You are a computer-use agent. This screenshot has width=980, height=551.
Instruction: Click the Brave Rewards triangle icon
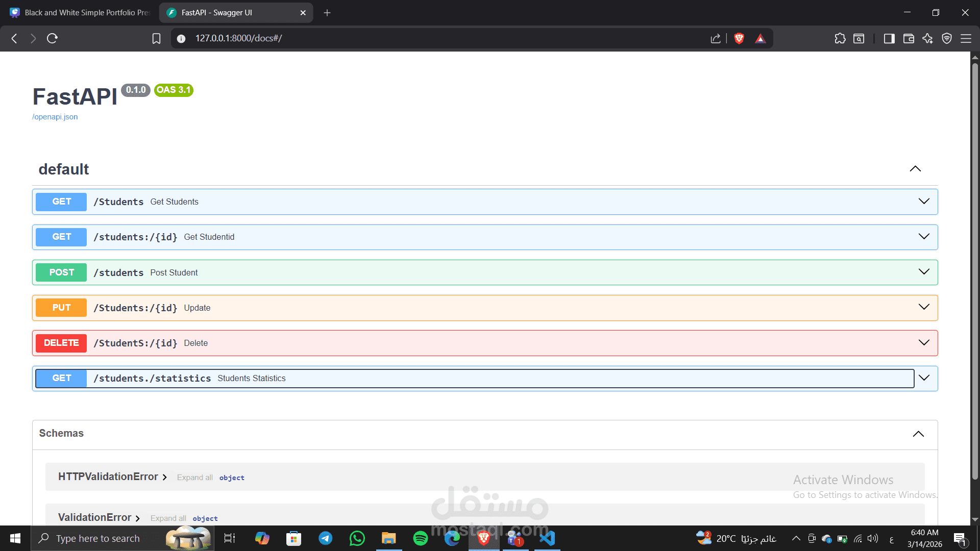[760, 38]
